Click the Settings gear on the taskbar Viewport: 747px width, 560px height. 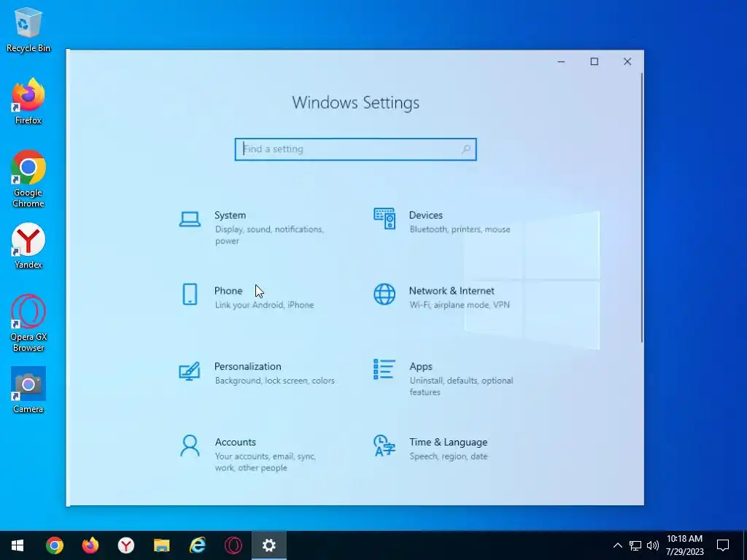(x=268, y=545)
